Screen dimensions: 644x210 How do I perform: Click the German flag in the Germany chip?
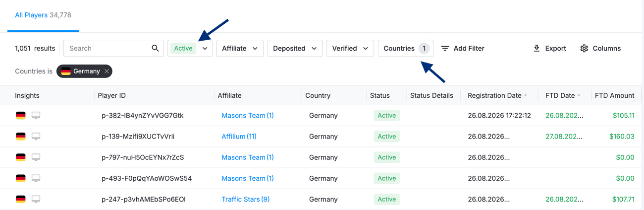(65, 71)
